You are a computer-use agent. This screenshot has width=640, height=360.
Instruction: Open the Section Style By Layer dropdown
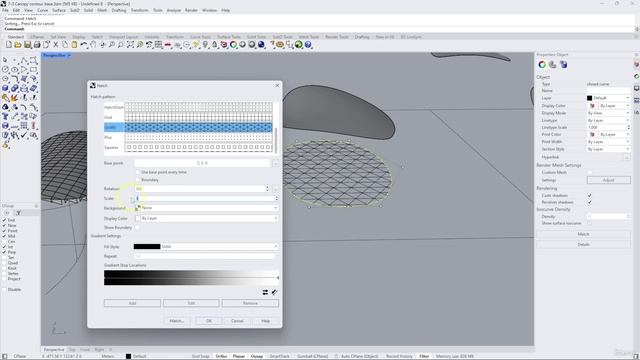click(609, 149)
